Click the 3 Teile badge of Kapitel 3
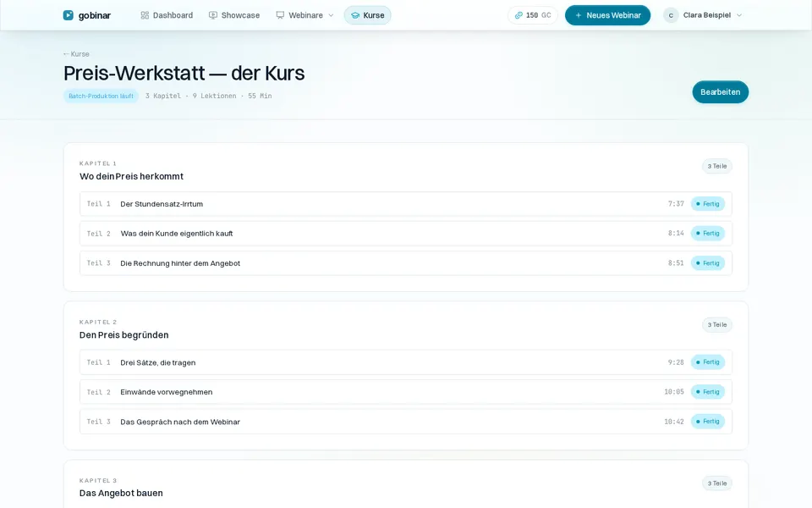The width and height of the screenshot is (812, 508). tap(717, 483)
